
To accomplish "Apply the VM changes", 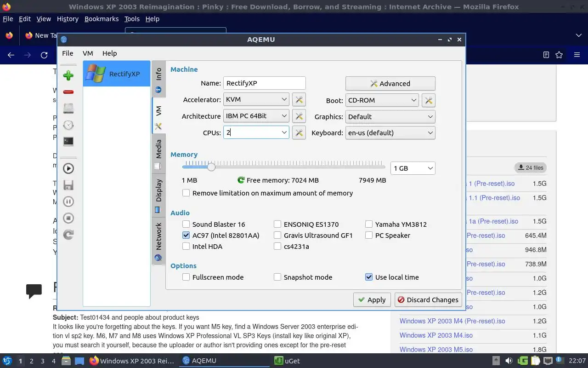I will tap(372, 300).
